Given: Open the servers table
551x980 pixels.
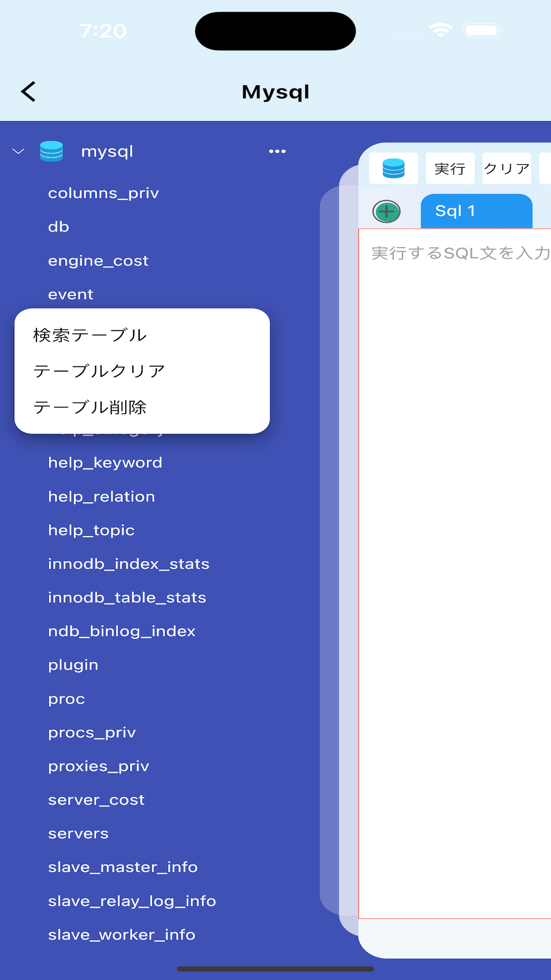Looking at the screenshot, I should point(78,834).
